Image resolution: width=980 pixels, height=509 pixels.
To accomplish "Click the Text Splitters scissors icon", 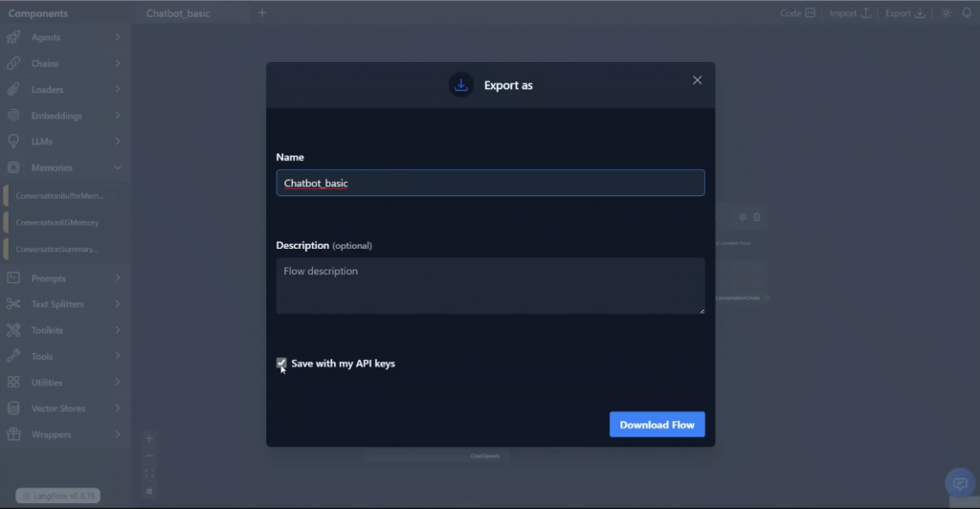I will (x=13, y=304).
